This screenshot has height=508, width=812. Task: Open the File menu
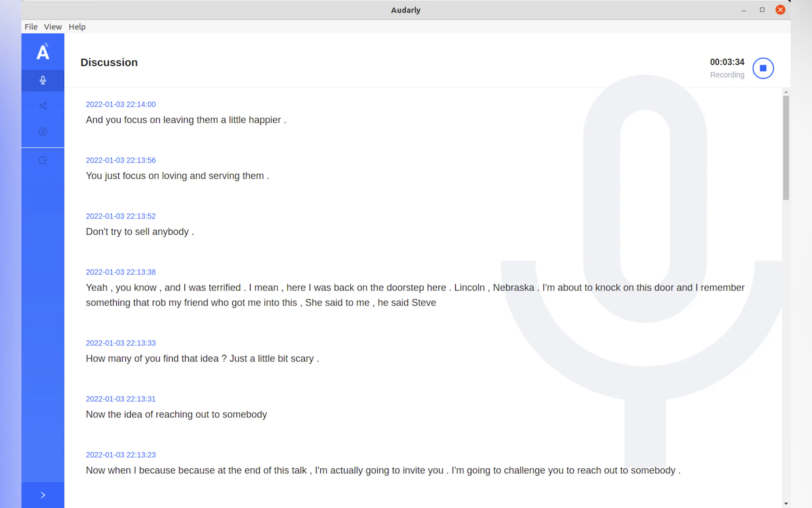click(x=31, y=27)
